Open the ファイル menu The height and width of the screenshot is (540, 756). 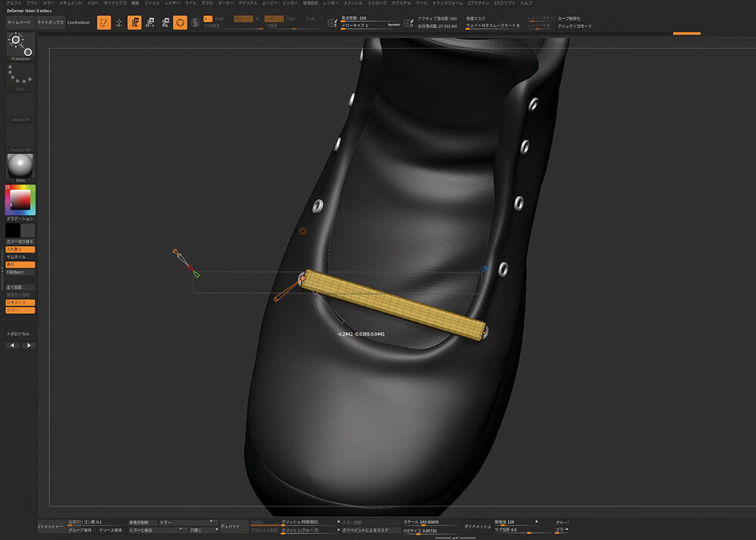click(x=152, y=3)
